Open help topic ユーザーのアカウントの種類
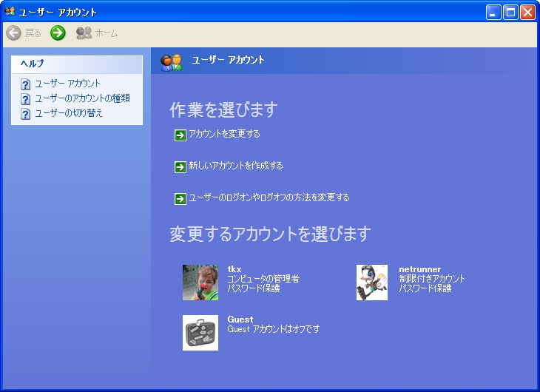 click(83, 98)
